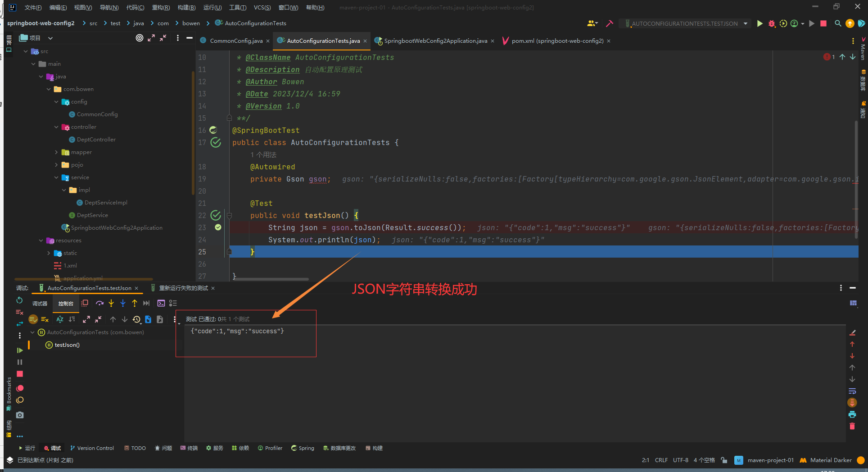Open the VCS(S) menu
868x472 pixels.
point(262,7)
